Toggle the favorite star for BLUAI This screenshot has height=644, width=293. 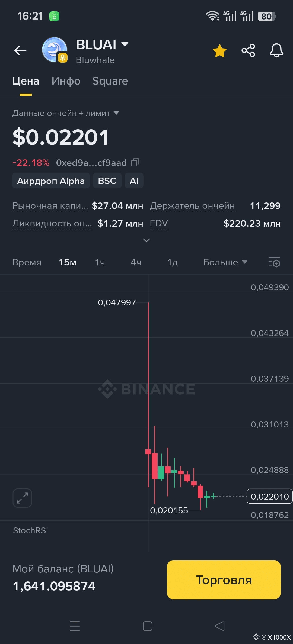pyautogui.click(x=219, y=51)
